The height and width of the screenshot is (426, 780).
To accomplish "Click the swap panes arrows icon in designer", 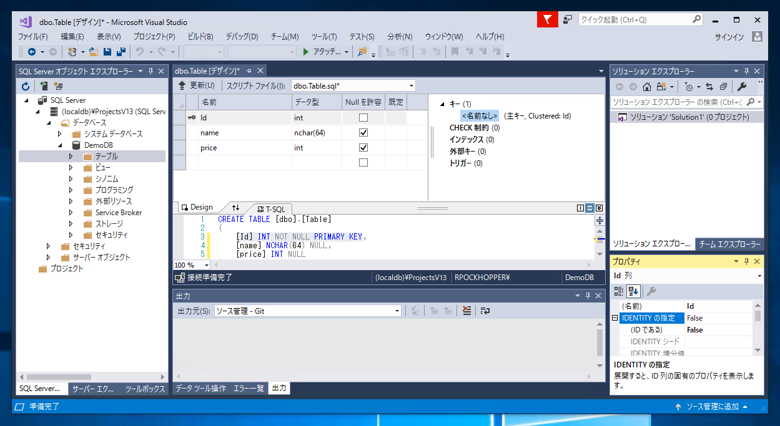I will click(236, 208).
